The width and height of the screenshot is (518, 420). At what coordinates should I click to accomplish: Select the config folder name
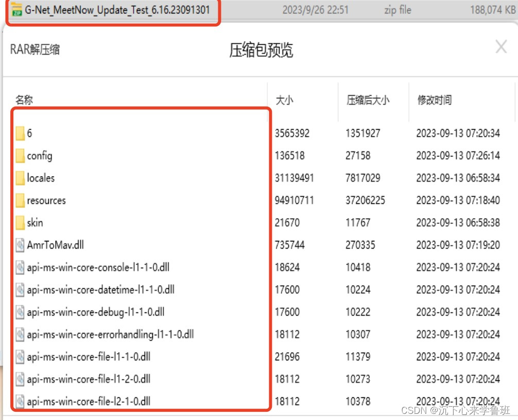(40, 156)
